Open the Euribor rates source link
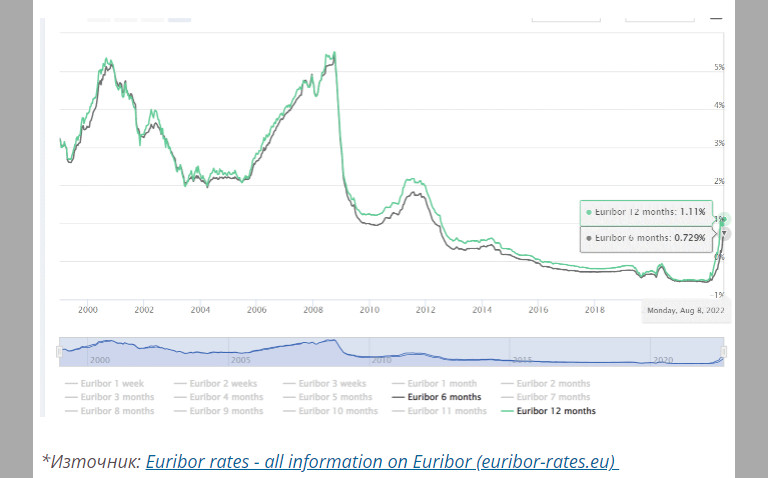 [x=382, y=462]
